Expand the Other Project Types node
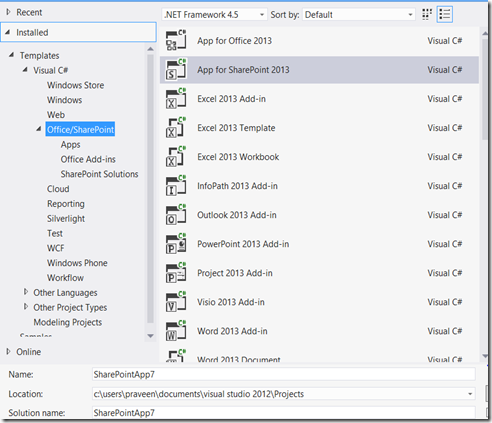Viewport: 492px width, 423px height. click(x=26, y=306)
